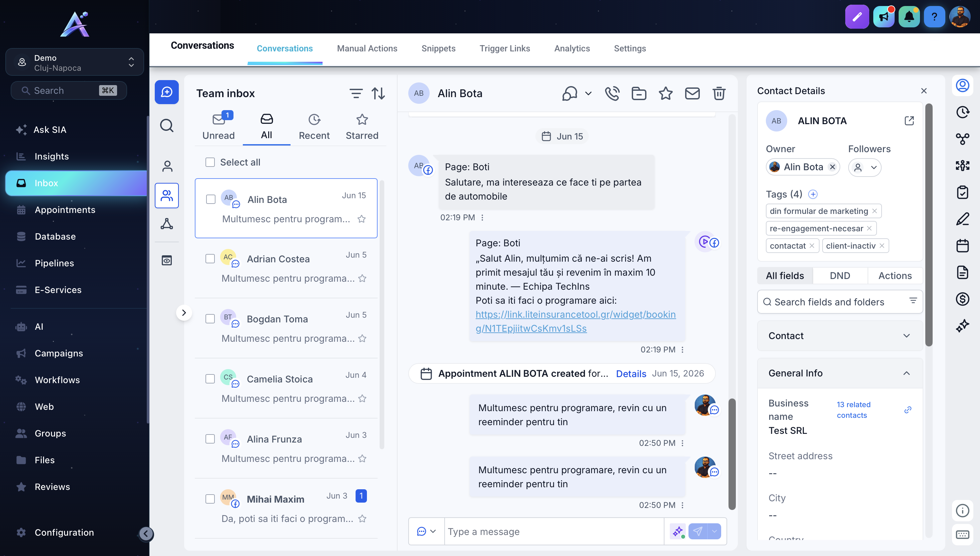This screenshot has height=556, width=980.
Task: Toggle the star on Bogdan Toma conversation
Action: pos(362,338)
